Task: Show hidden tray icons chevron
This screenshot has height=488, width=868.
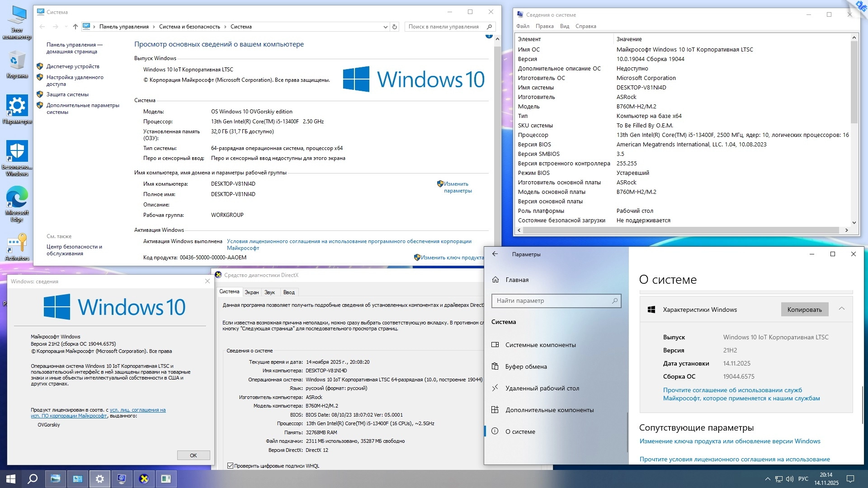Action: click(767, 479)
